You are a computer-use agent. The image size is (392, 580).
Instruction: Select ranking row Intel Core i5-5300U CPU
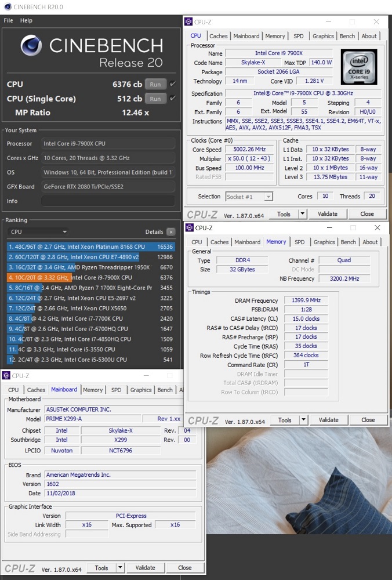(90, 360)
